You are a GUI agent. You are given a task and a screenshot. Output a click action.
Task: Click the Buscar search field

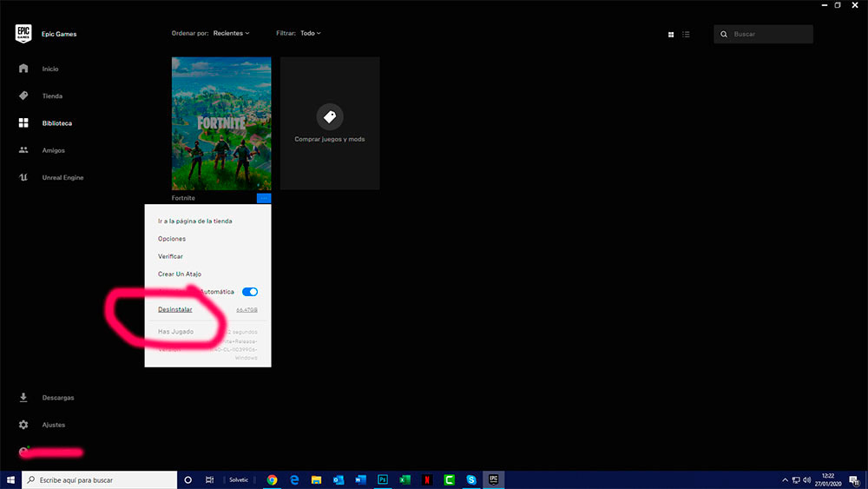(x=763, y=35)
